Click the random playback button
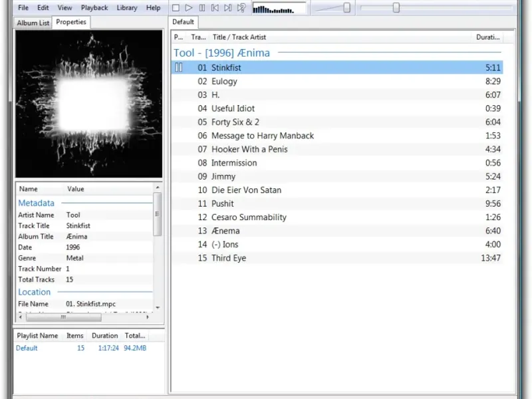The height and width of the screenshot is (399, 532). (x=241, y=8)
